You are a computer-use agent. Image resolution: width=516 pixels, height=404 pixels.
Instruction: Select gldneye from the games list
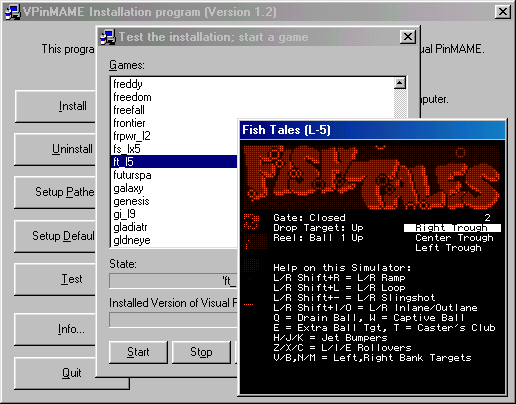132,240
